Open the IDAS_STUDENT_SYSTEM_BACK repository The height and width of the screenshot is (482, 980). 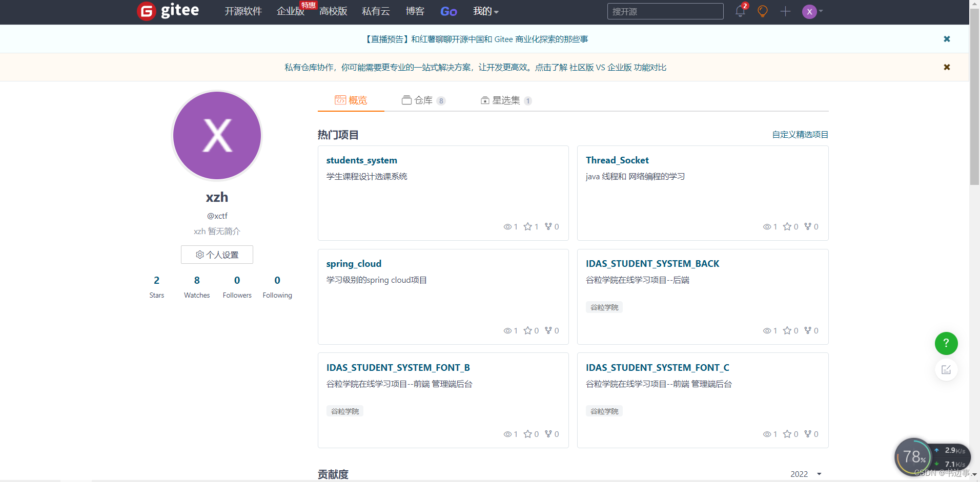click(652, 263)
